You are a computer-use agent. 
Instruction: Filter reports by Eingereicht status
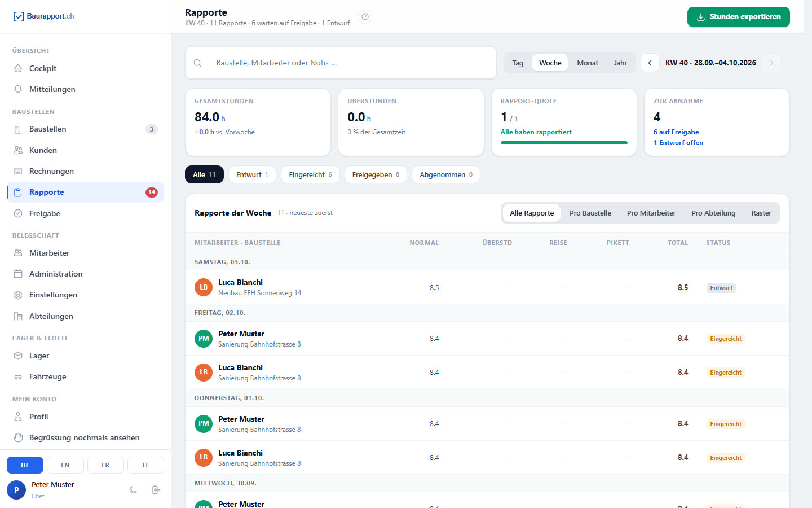click(x=310, y=174)
